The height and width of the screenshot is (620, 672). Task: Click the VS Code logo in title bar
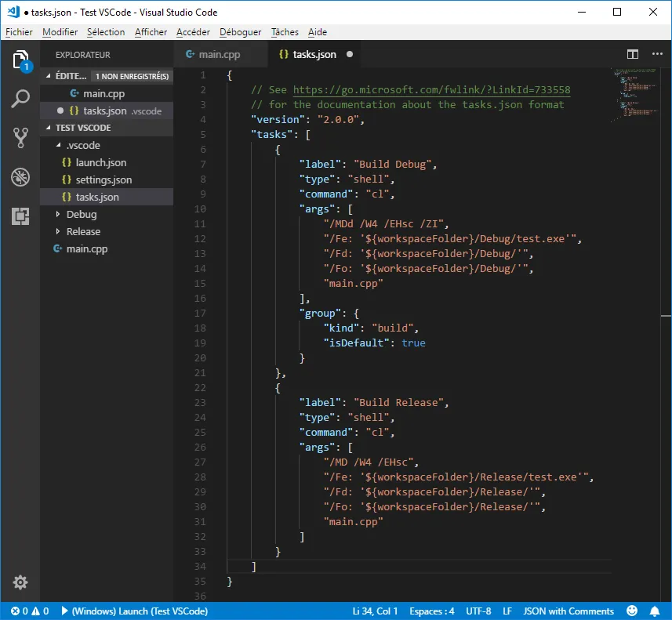13,12
